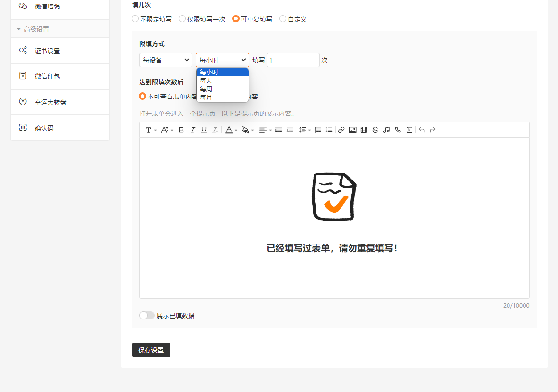Screen dimensions: 558x392
Task: Select the checkmark document image in editor
Action: click(334, 196)
